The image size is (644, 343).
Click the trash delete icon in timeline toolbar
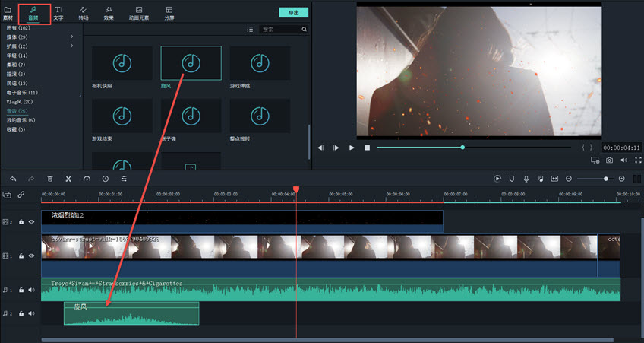[x=50, y=179]
